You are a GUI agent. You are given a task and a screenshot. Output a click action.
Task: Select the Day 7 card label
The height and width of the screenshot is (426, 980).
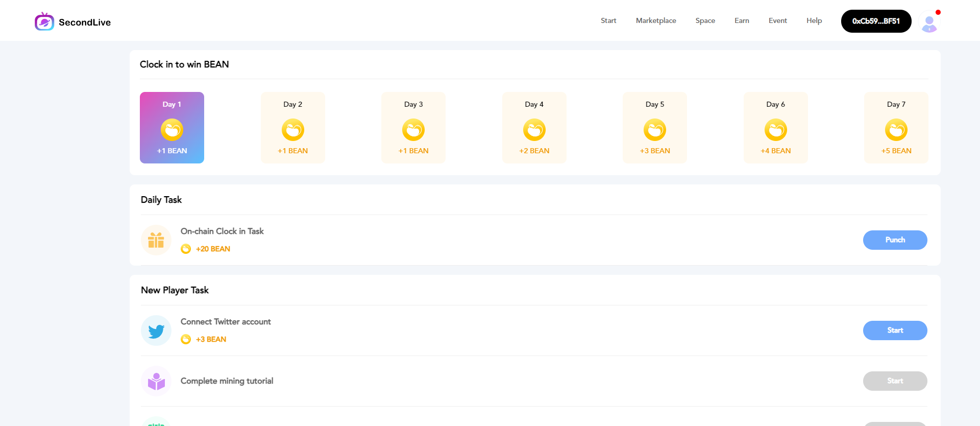896,104
